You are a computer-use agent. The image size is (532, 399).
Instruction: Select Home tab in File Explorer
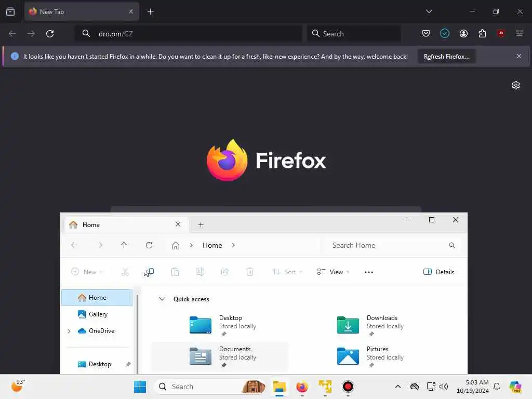pos(126,224)
